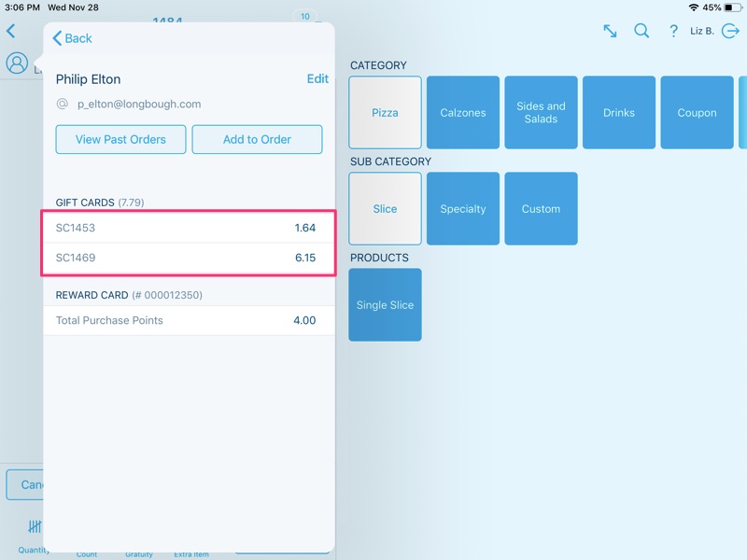Open the Drinks category

click(x=618, y=113)
